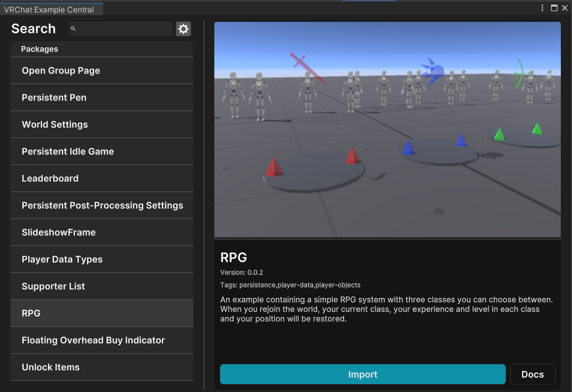The image size is (572, 392).
Task: Select the SlideshowFrame package
Action: coord(102,232)
